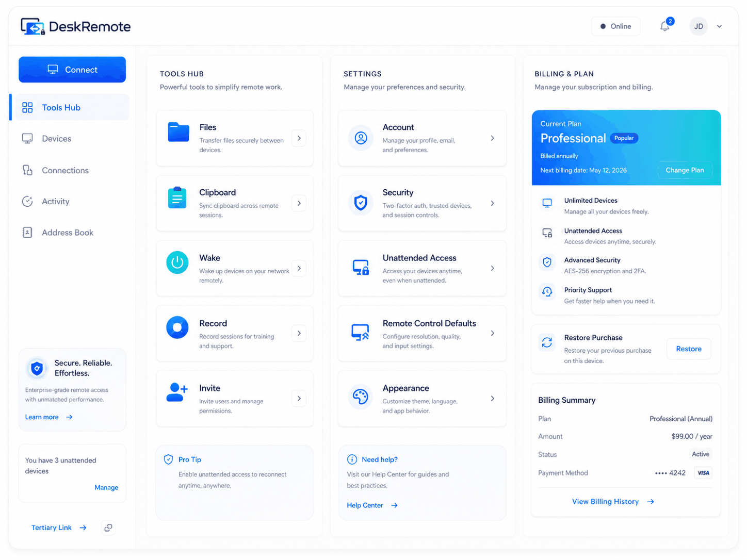The height and width of the screenshot is (560, 747).
Task: Open View Billing History link
Action: point(613,501)
